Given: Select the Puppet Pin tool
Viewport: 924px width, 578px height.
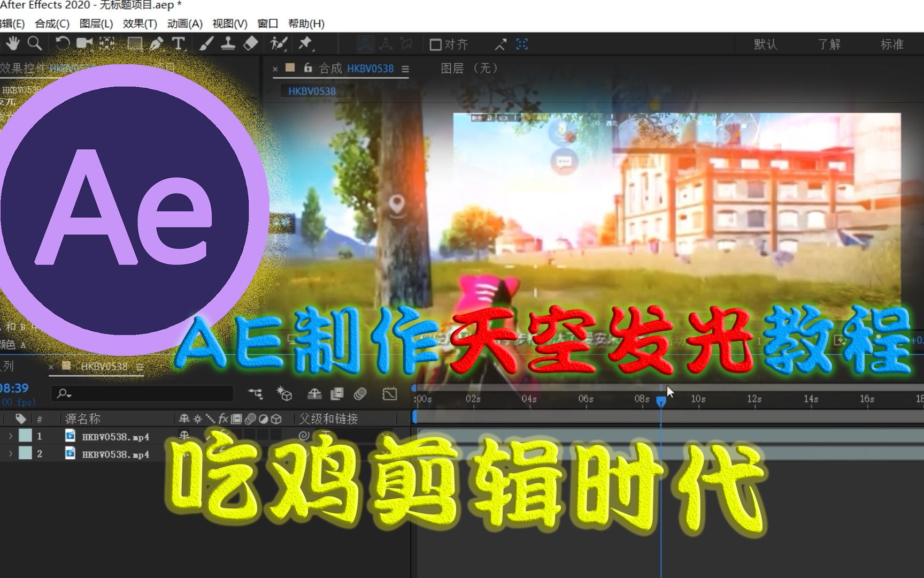Looking at the screenshot, I should [305, 43].
